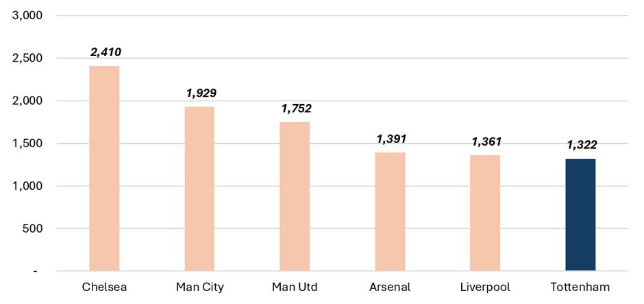This screenshot has height=304, width=644.
Task: Click the Man Utd bar
Action: coord(295,196)
